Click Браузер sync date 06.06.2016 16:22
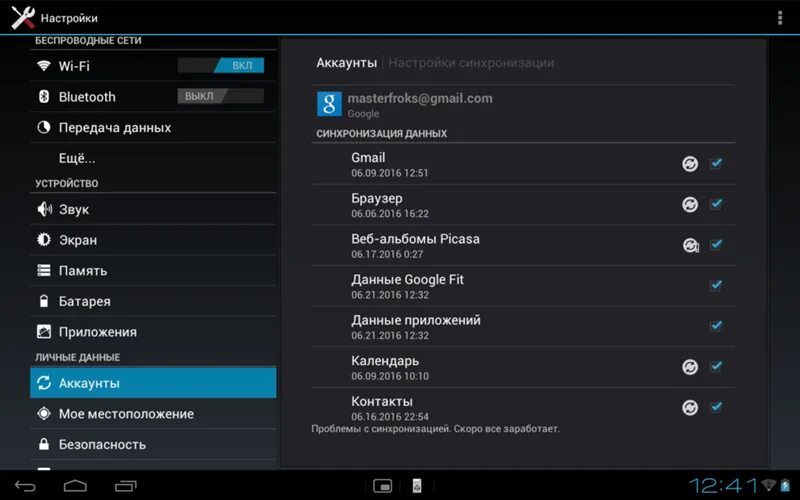The height and width of the screenshot is (500, 800). tap(390, 213)
